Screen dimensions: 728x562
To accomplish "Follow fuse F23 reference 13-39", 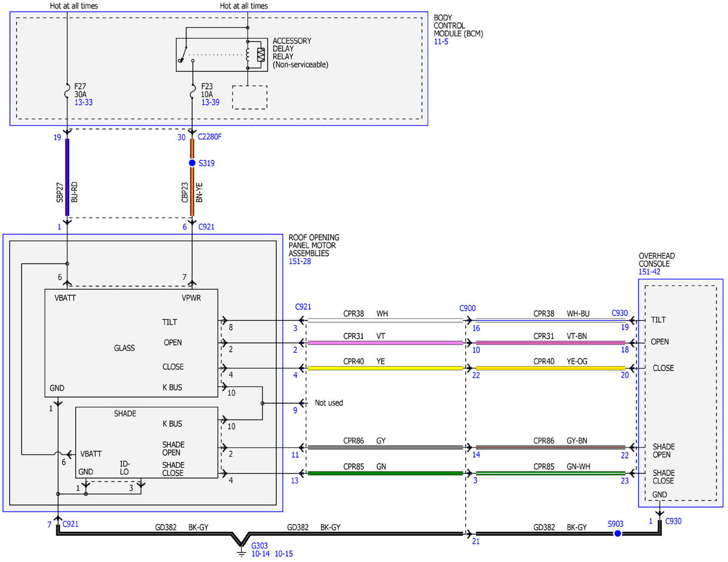I will click(210, 102).
